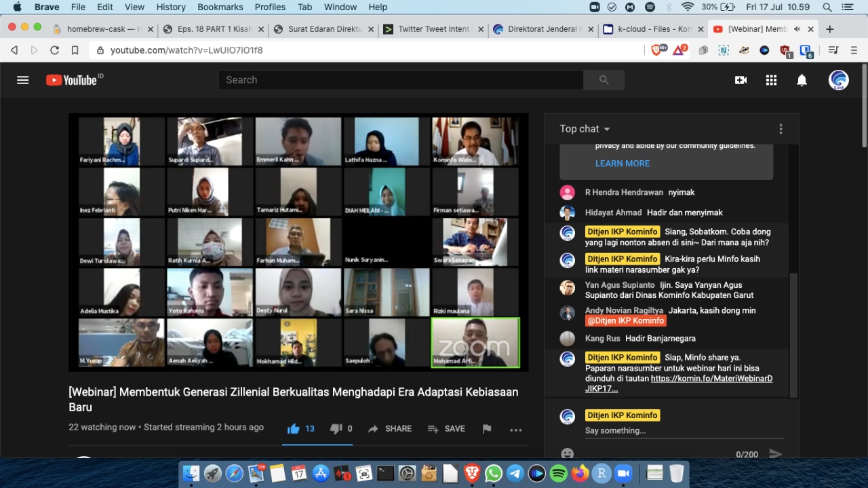Toggle like on the webinar video
This screenshot has height=488, width=868.
click(293, 428)
